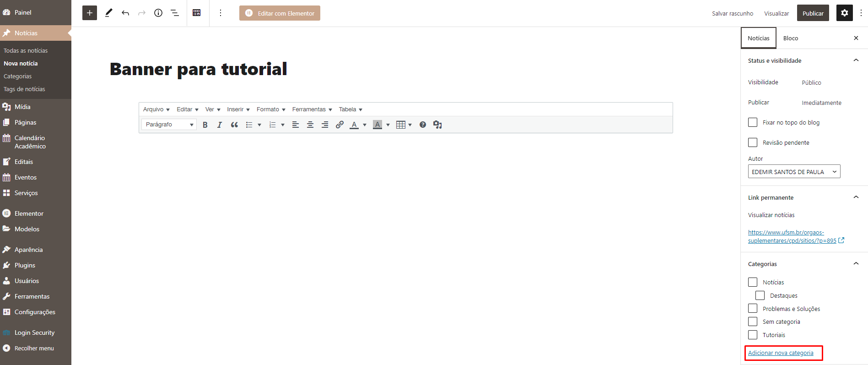868x365 pixels.
Task: Click the Publicar button
Action: pyautogui.click(x=813, y=13)
